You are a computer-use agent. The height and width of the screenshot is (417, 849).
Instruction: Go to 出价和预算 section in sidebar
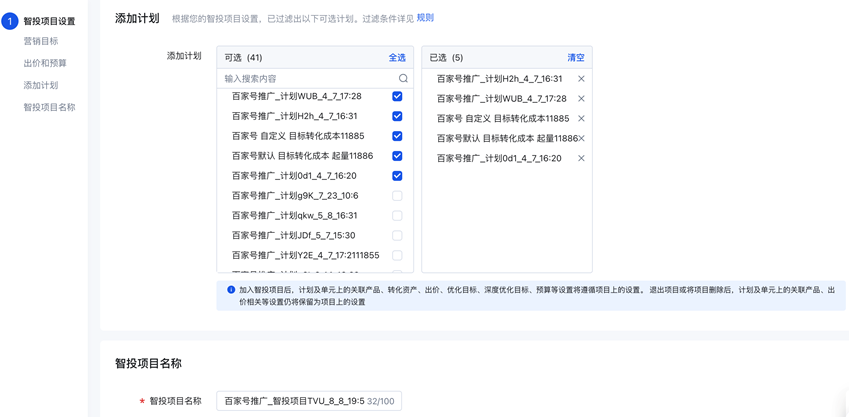45,64
